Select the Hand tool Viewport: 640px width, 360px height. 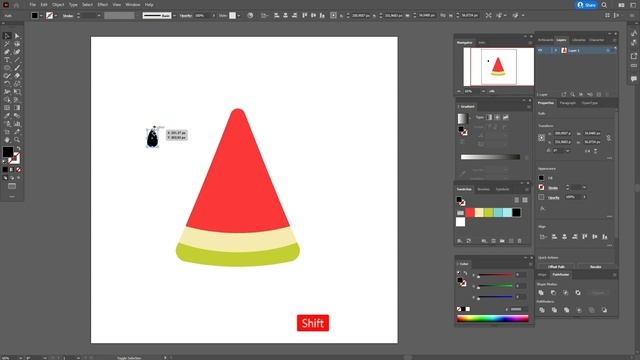pyautogui.click(x=7, y=140)
